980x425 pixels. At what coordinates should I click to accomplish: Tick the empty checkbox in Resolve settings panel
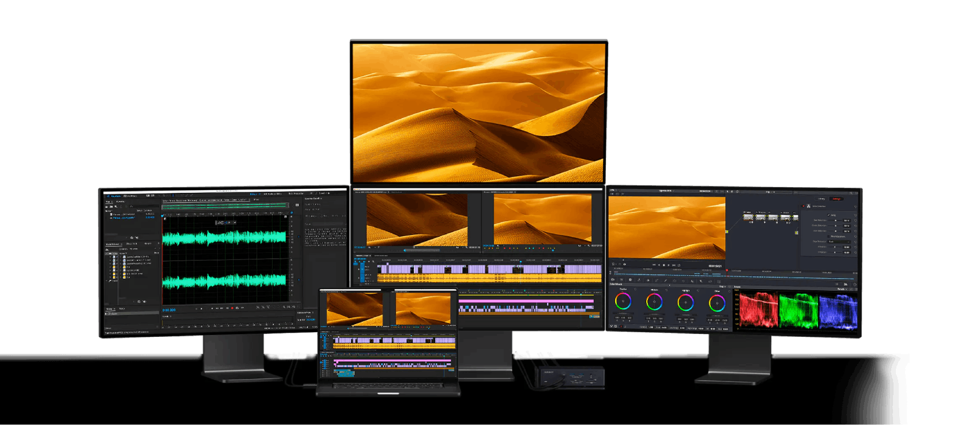point(828,236)
